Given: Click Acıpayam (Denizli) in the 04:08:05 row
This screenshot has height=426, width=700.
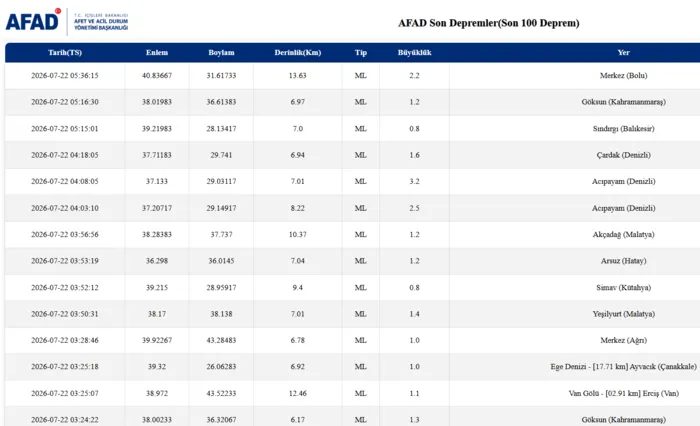Looking at the screenshot, I should (x=623, y=181).
